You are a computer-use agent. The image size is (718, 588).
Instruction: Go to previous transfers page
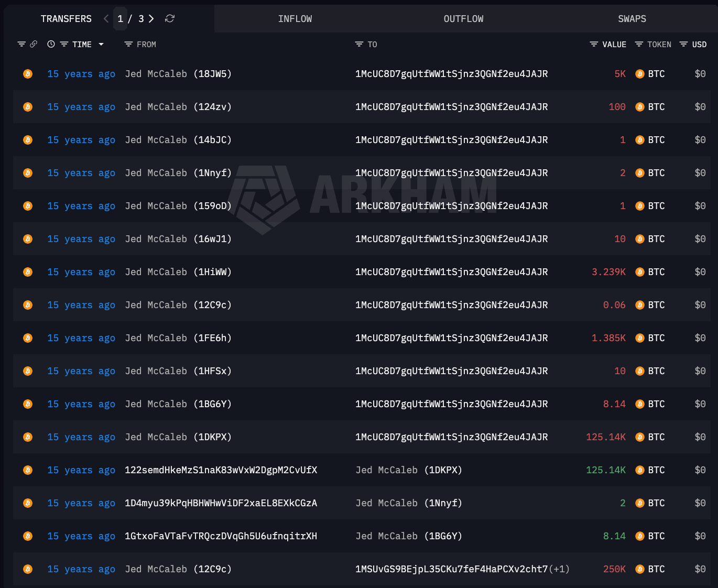[106, 19]
